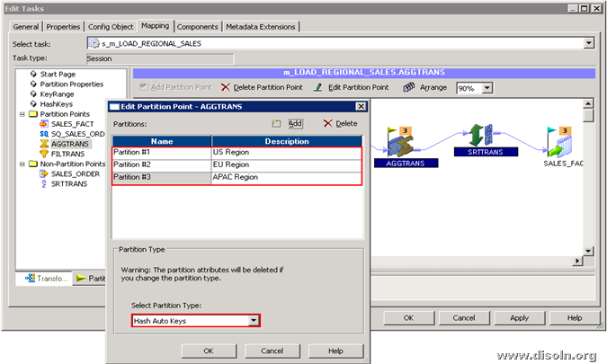Click Cancel in the Edit Partition Point dialog
The width and height of the screenshot is (607, 364).
point(271,350)
